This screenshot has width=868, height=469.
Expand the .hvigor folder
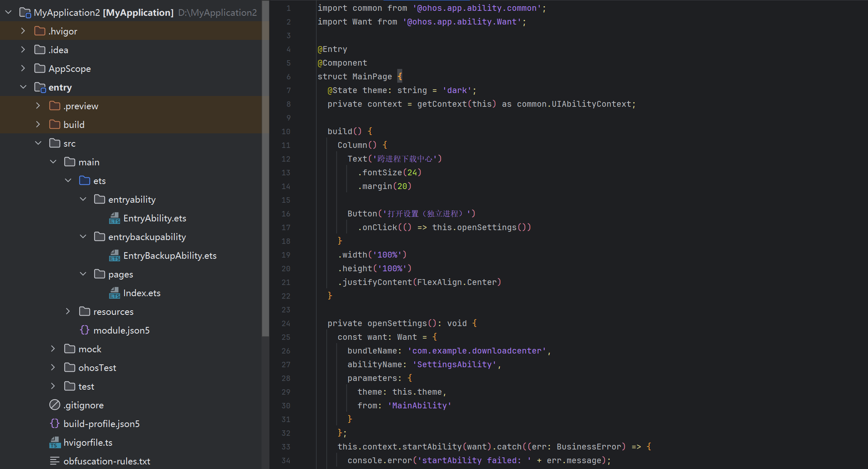tap(23, 31)
